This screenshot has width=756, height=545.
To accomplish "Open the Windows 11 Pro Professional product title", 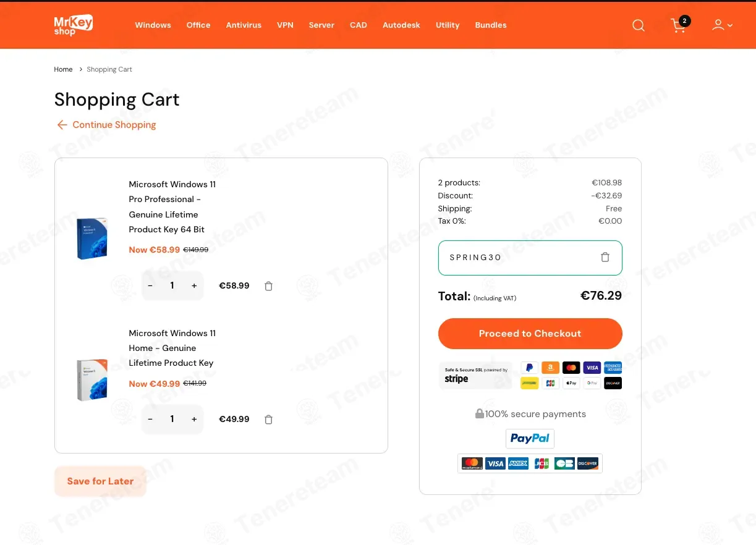I will coord(172,207).
